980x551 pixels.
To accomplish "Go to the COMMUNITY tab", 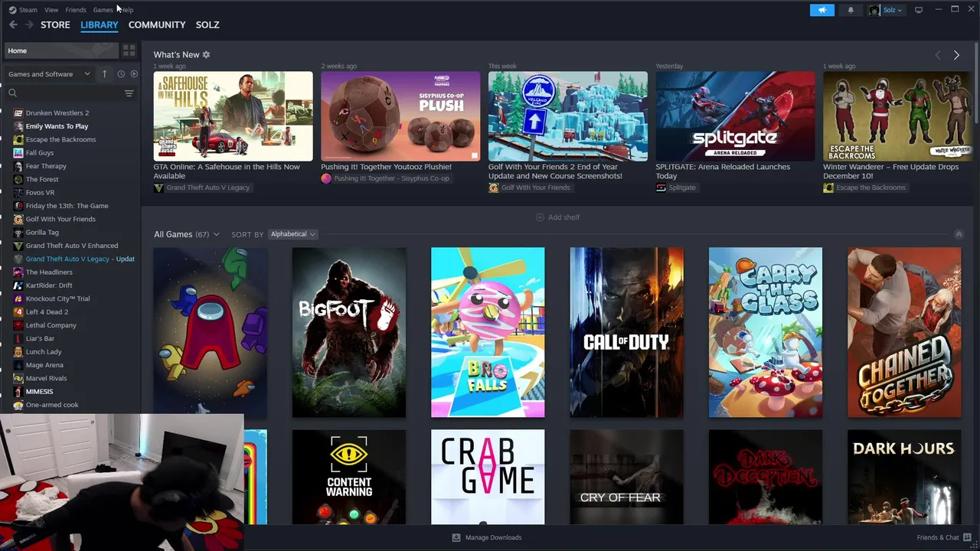I will [x=157, y=24].
